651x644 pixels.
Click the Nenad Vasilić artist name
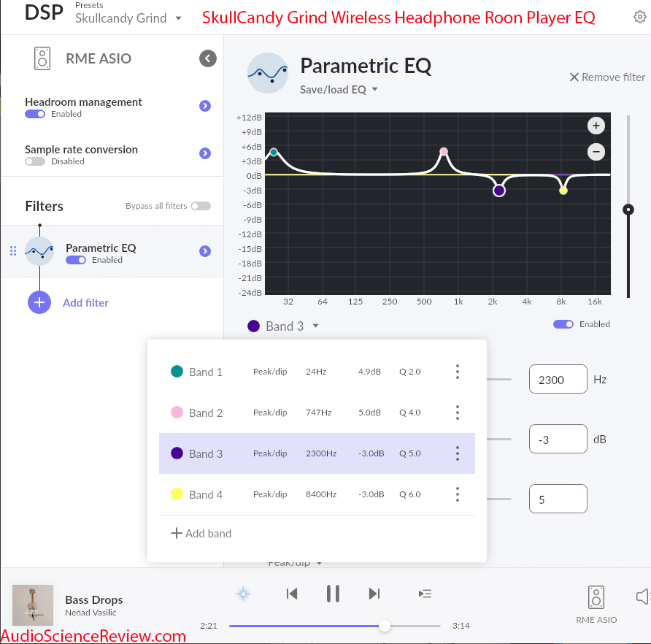[90, 613]
